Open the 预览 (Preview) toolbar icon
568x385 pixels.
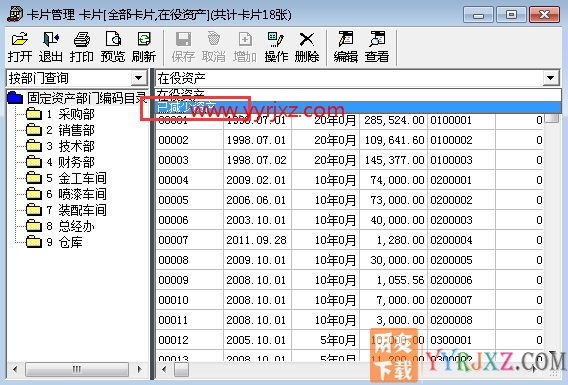click(113, 48)
